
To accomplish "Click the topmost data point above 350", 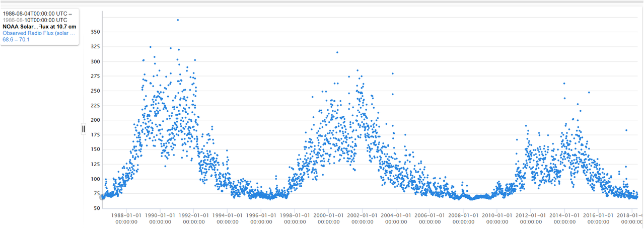I will [178, 20].
